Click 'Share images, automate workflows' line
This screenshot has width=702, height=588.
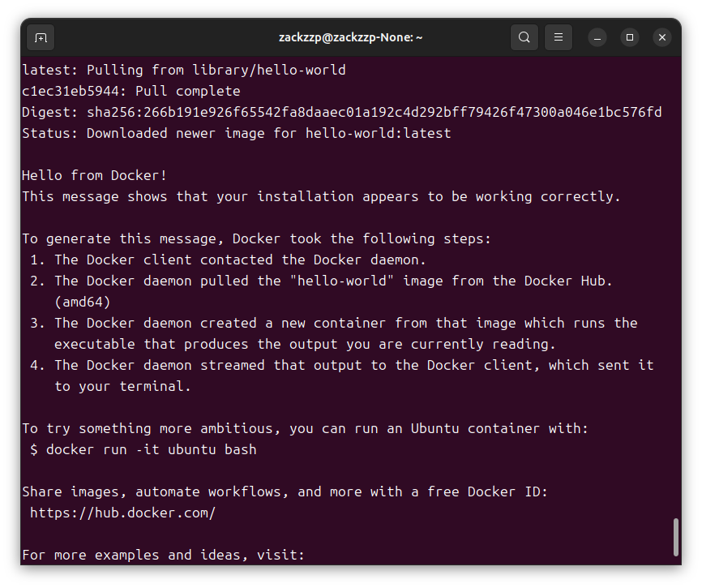coord(285,491)
